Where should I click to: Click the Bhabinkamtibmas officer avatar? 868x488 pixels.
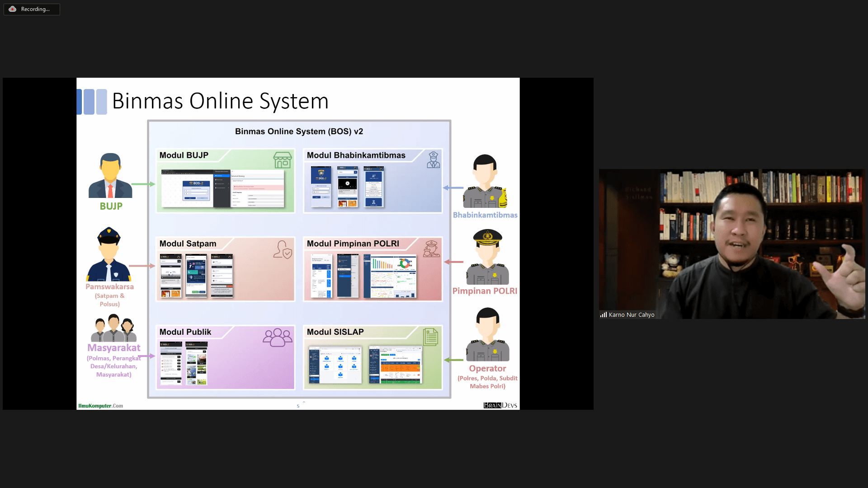(x=485, y=181)
